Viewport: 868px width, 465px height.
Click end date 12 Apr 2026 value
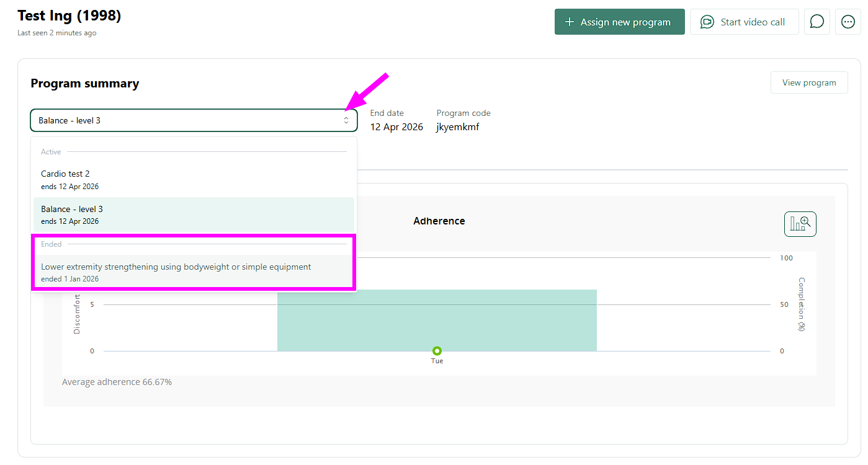click(x=396, y=127)
